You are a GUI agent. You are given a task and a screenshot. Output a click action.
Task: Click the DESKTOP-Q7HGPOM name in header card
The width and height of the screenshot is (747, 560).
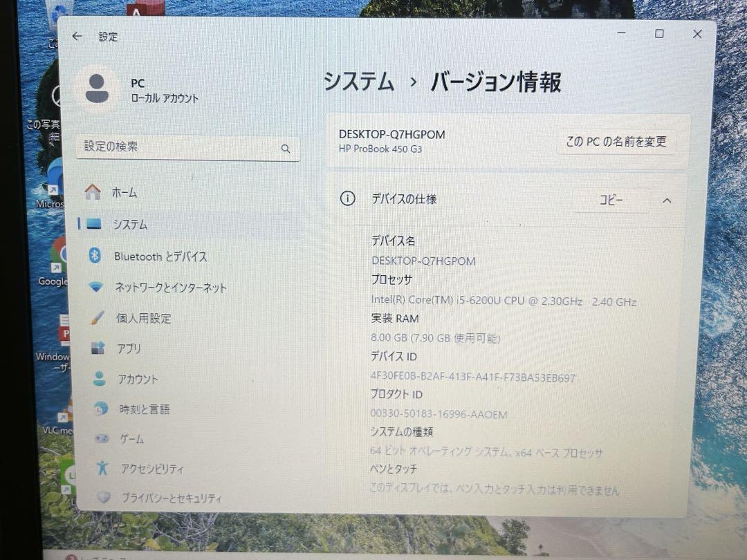(x=392, y=134)
